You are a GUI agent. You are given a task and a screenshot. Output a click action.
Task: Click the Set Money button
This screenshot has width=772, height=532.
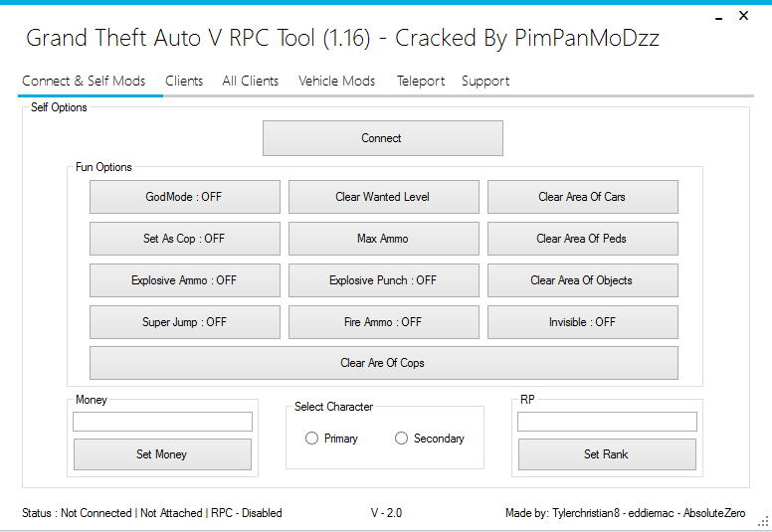(162, 454)
